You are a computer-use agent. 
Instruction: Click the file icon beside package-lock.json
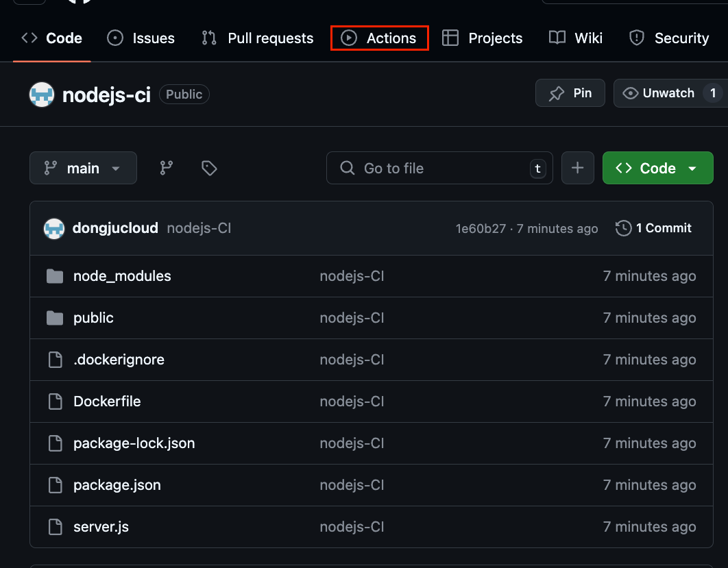56,443
